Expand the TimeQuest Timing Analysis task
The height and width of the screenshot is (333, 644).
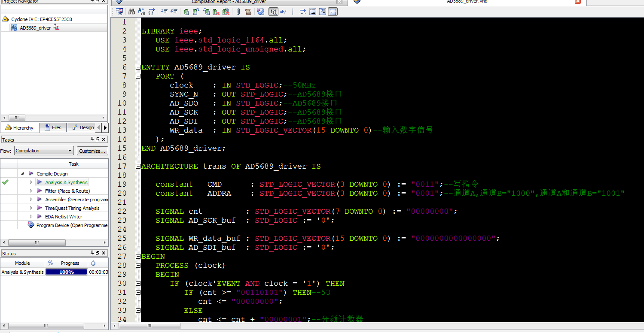click(31, 208)
